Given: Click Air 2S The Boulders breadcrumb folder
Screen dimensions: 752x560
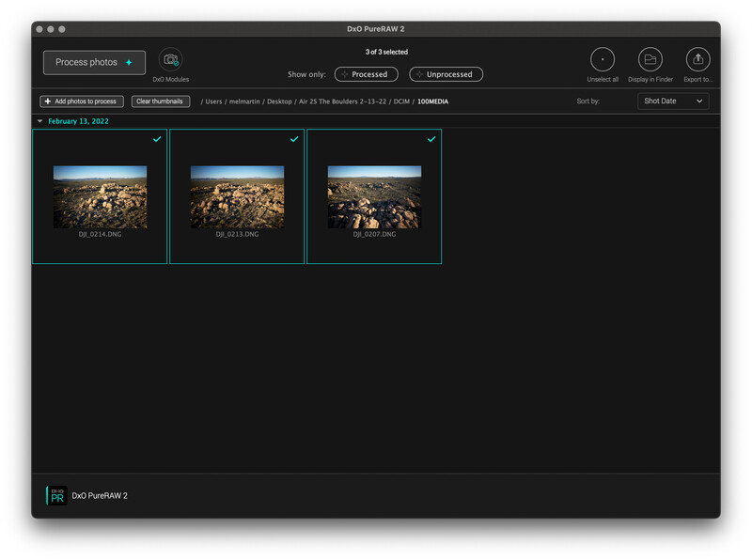Looking at the screenshot, I should pos(342,101).
